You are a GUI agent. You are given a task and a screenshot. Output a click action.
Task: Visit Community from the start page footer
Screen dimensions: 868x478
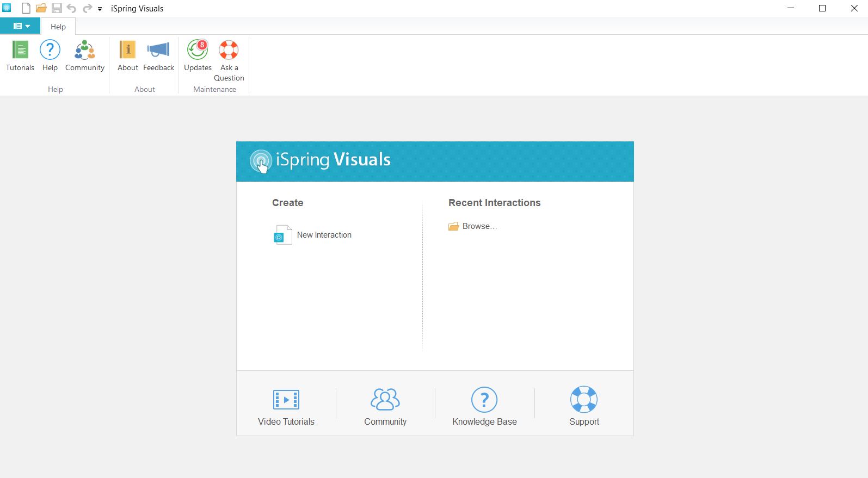(x=385, y=407)
